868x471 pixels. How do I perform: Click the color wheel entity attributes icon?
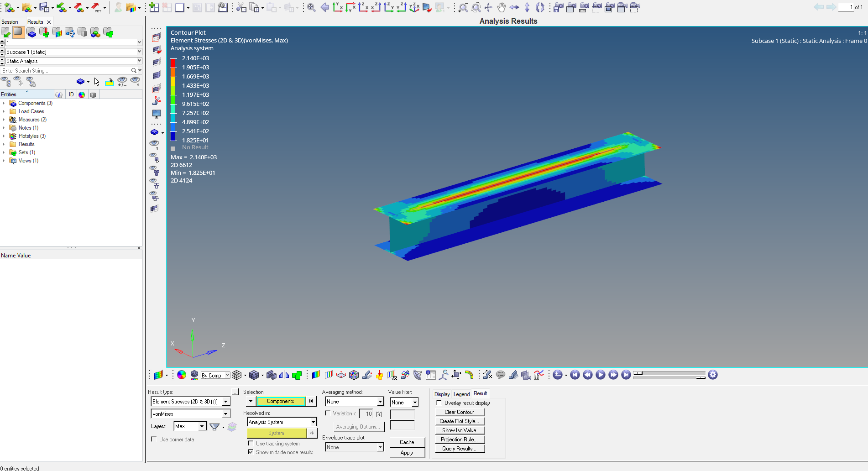pos(182,375)
